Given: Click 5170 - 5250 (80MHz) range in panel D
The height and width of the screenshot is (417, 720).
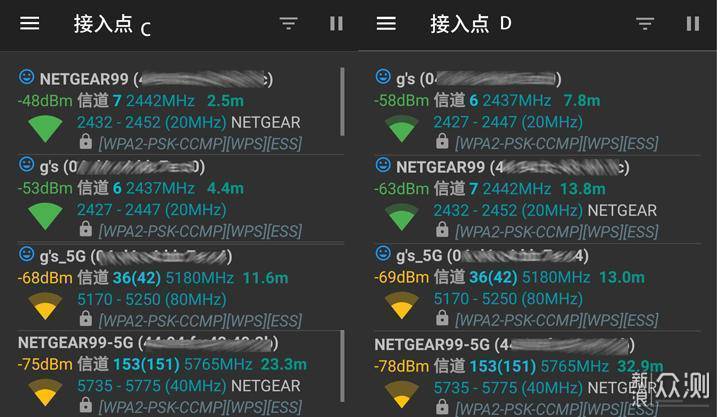Looking at the screenshot, I should pyautogui.click(x=508, y=299).
